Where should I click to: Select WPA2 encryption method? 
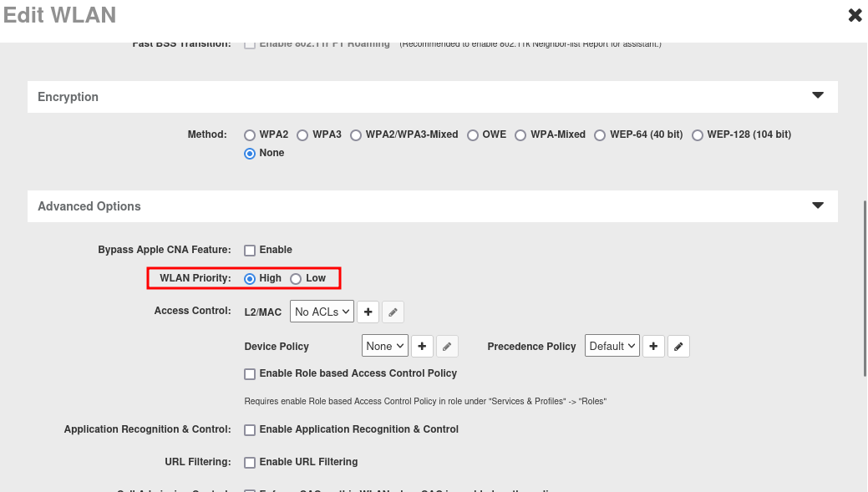250,135
